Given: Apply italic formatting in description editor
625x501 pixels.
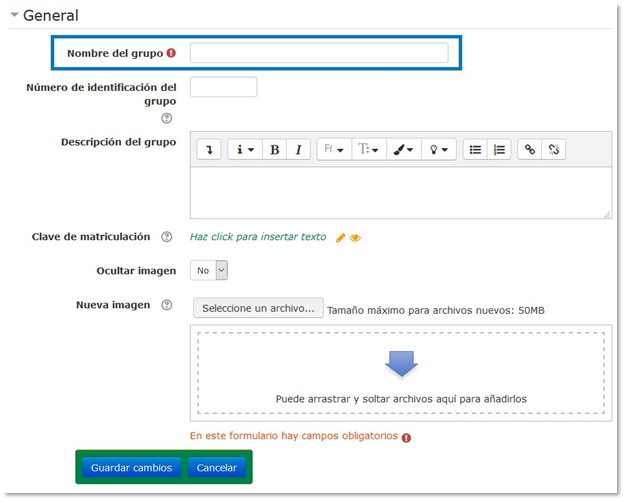Looking at the screenshot, I should [299, 150].
